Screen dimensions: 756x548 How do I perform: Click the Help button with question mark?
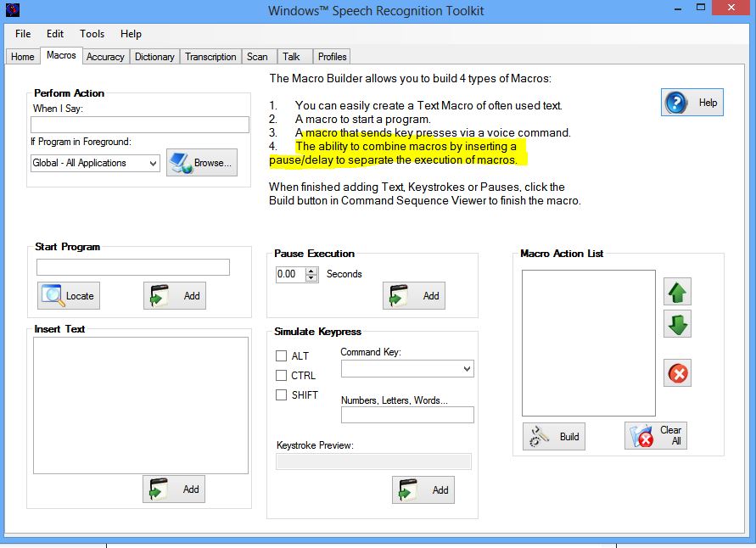point(692,102)
